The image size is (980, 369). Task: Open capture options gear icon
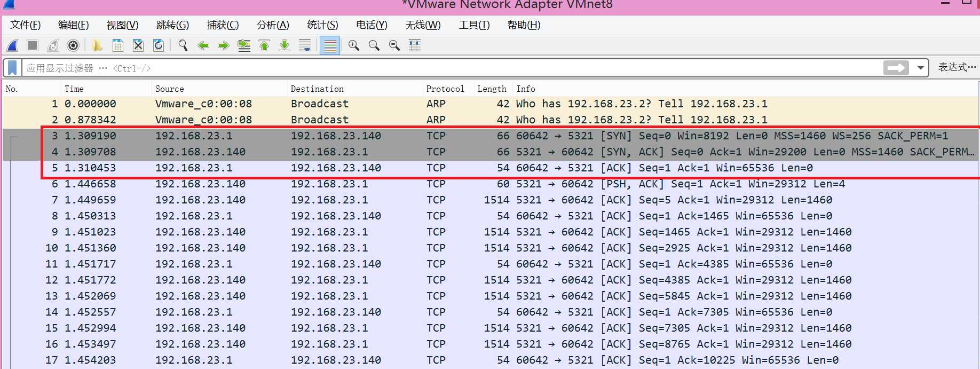click(73, 45)
